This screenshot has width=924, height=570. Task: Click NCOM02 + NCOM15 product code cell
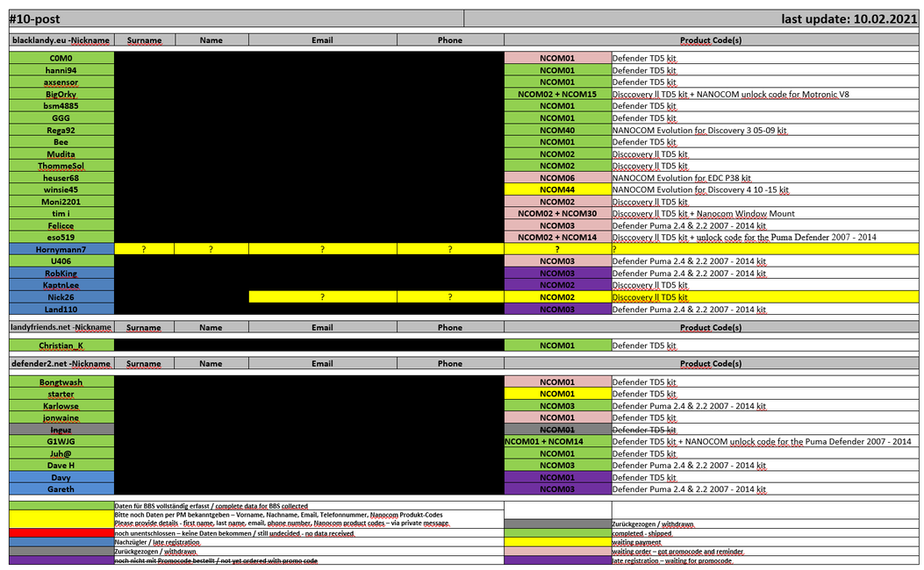pos(557,94)
